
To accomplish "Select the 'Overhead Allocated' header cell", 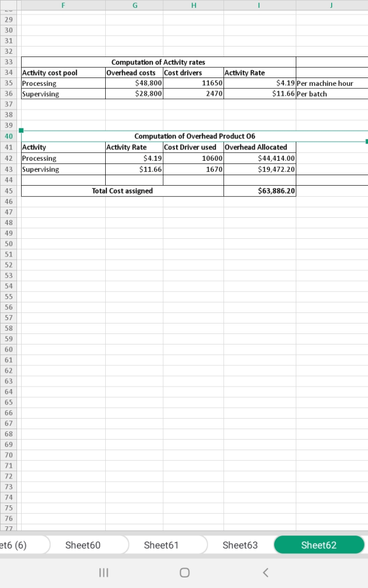I will (260, 148).
